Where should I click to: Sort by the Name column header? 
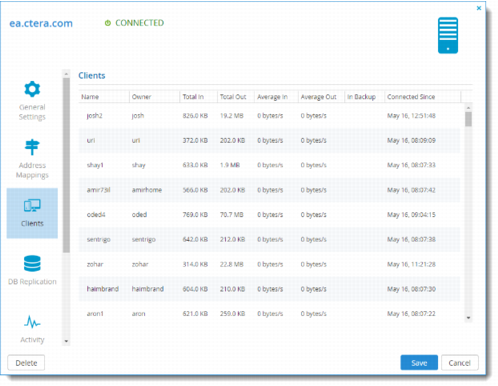104,97
